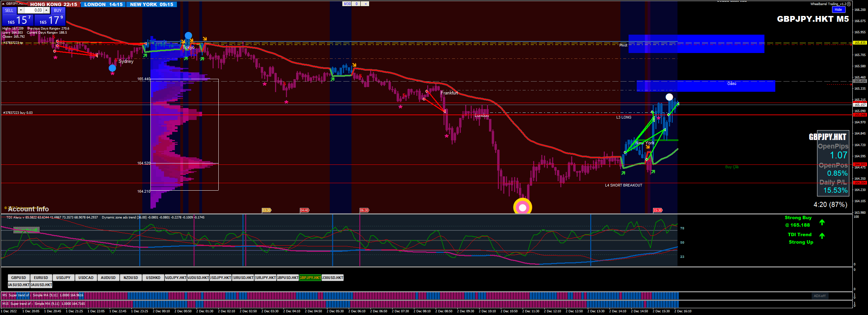
Task: Click the buy order #37837223 label
Action: pyautogui.click(x=18, y=113)
